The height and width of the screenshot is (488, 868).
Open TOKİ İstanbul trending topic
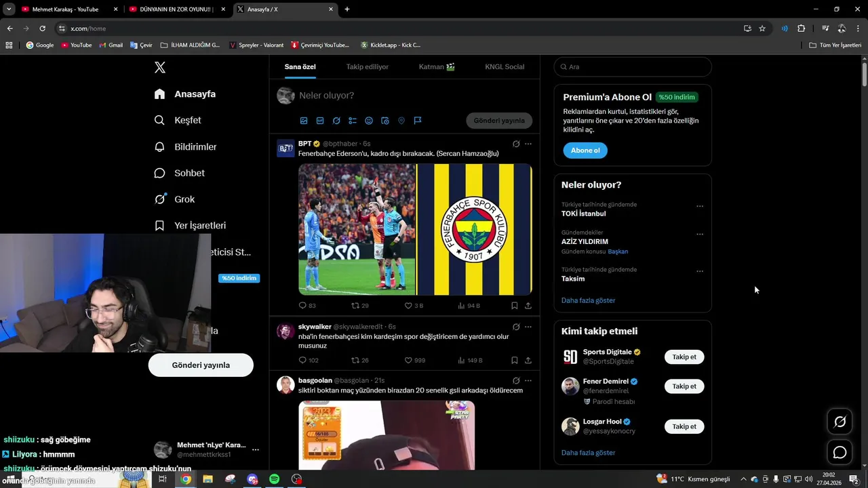point(584,213)
